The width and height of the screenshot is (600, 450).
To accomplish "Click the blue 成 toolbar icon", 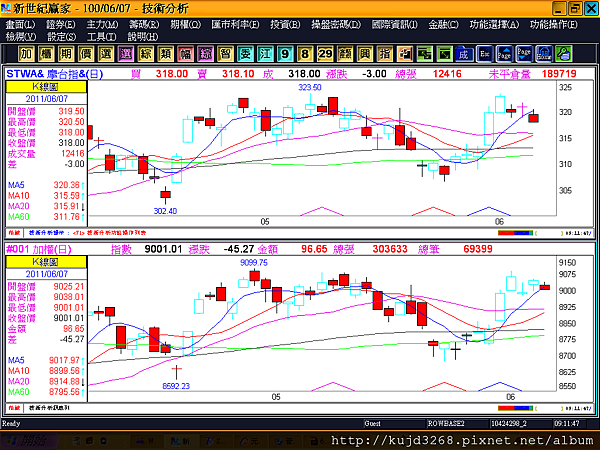I will 464,54.
